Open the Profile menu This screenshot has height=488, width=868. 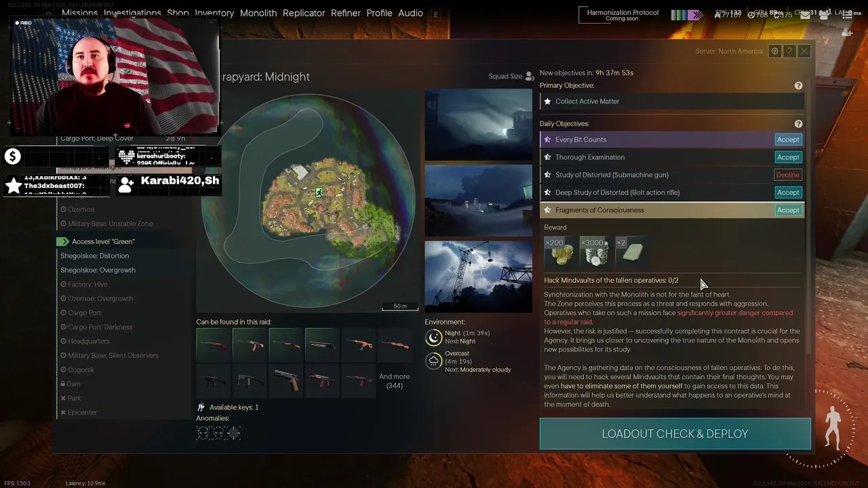[x=379, y=13]
